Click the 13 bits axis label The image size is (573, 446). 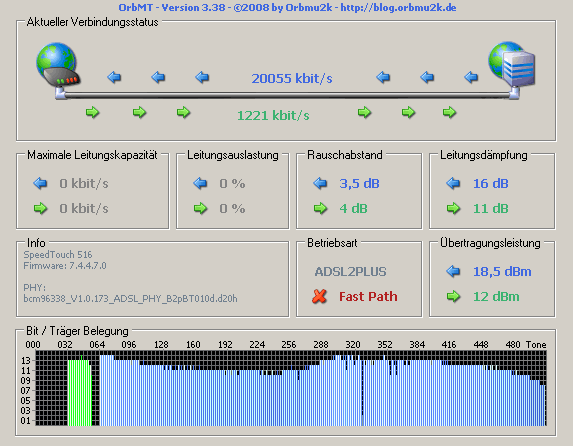(26, 360)
